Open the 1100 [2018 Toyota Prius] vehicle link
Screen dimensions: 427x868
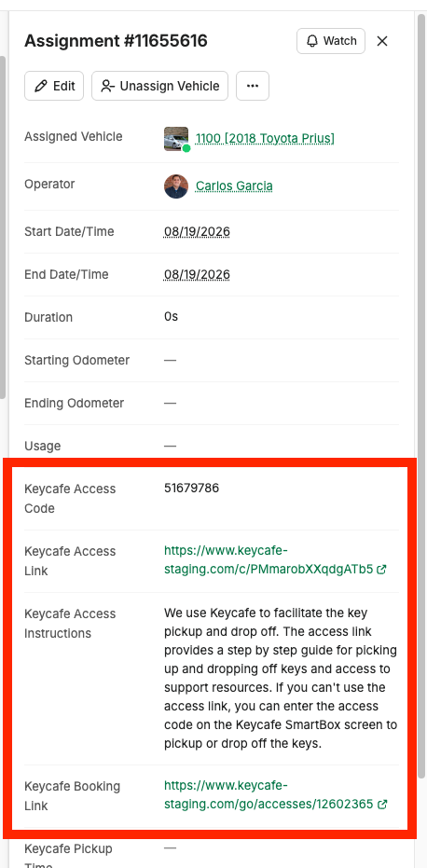pos(265,138)
